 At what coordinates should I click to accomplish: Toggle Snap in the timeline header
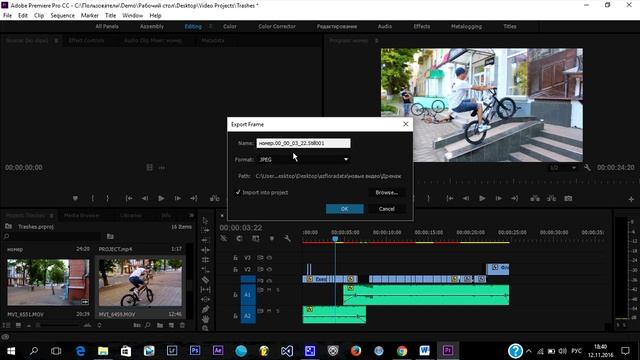tap(239, 238)
